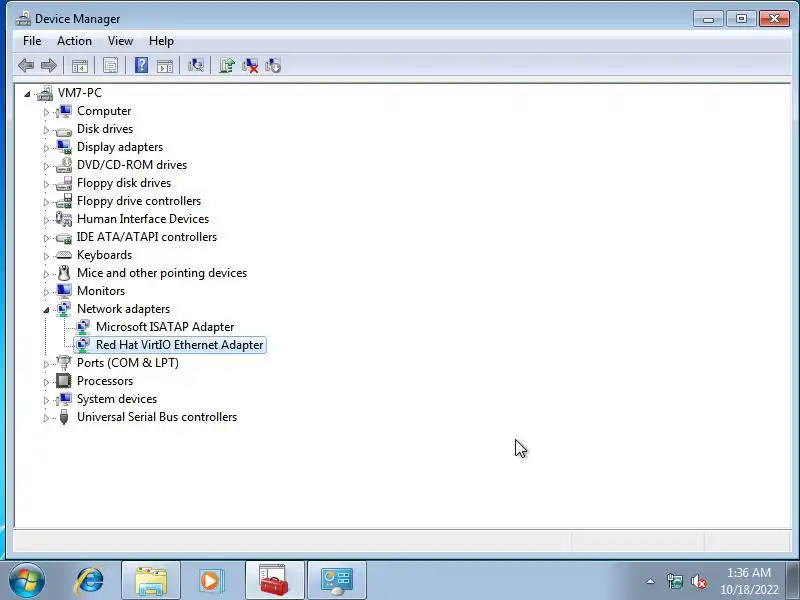Click the Disk drives category icon
This screenshot has height=600, width=800.
coord(64,130)
